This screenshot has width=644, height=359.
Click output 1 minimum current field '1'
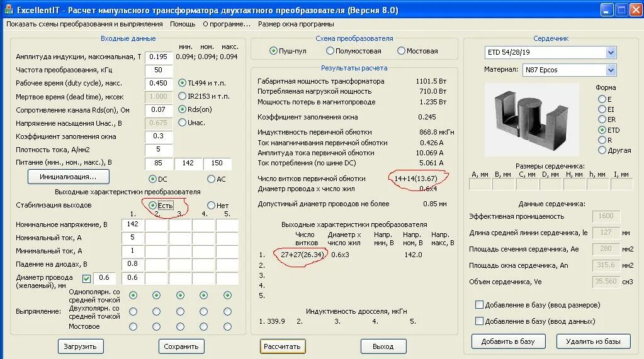(133, 251)
